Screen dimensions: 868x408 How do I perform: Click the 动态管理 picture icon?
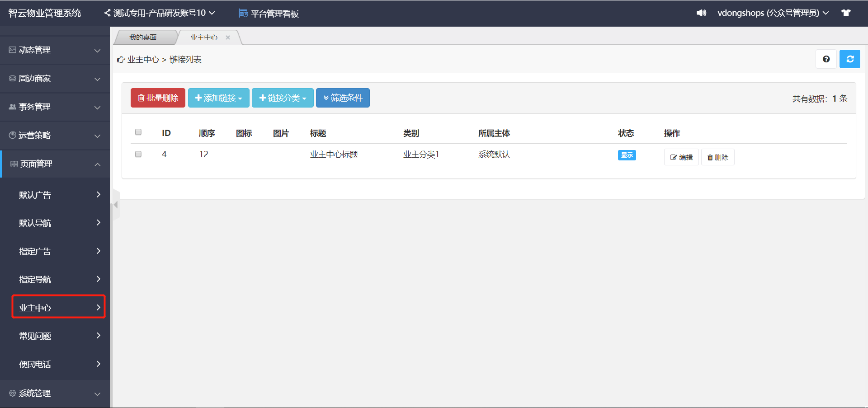13,50
